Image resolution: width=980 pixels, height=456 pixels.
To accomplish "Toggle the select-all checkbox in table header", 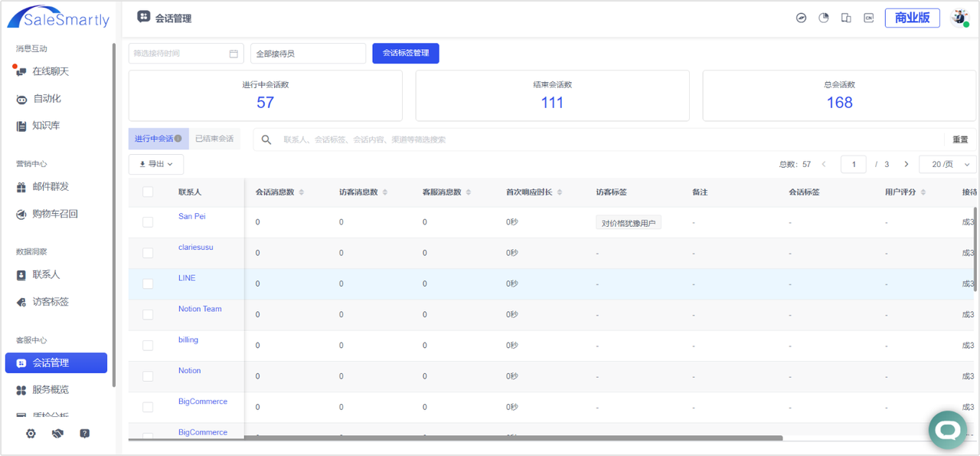I will (x=148, y=192).
